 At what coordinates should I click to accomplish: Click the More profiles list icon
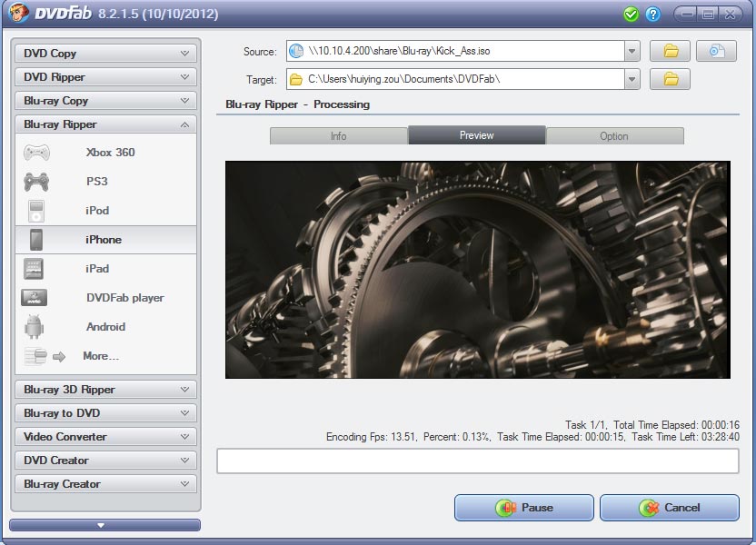pos(35,357)
